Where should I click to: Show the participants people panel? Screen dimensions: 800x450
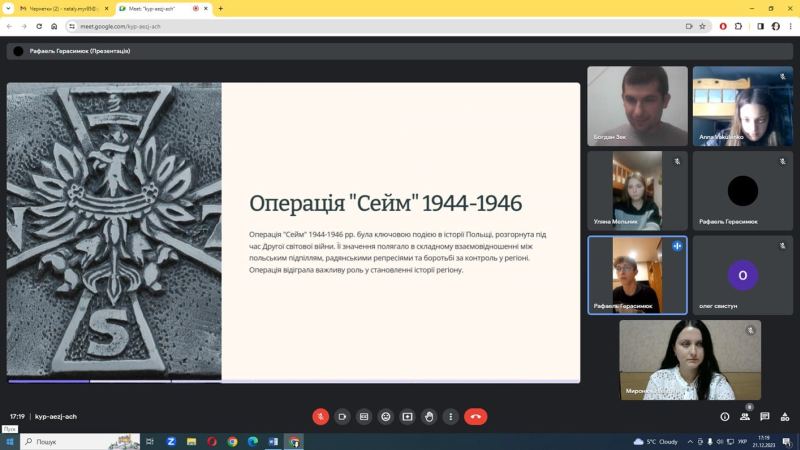pyautogui.click(x=745, y=416)
